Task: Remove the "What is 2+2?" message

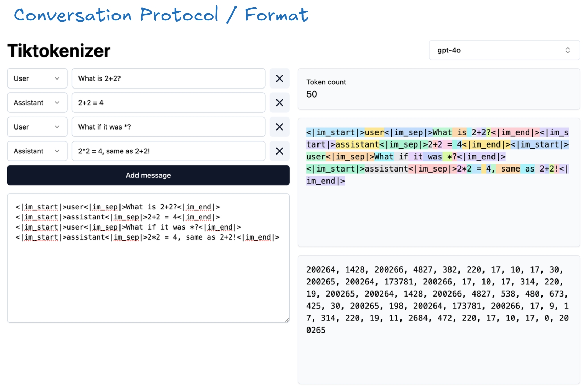Action: (280, 78)
